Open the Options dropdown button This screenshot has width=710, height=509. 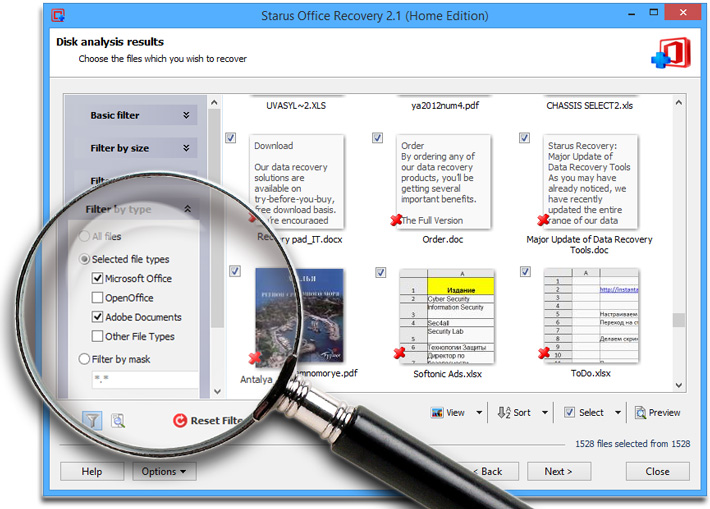click(x=164, y=471)
